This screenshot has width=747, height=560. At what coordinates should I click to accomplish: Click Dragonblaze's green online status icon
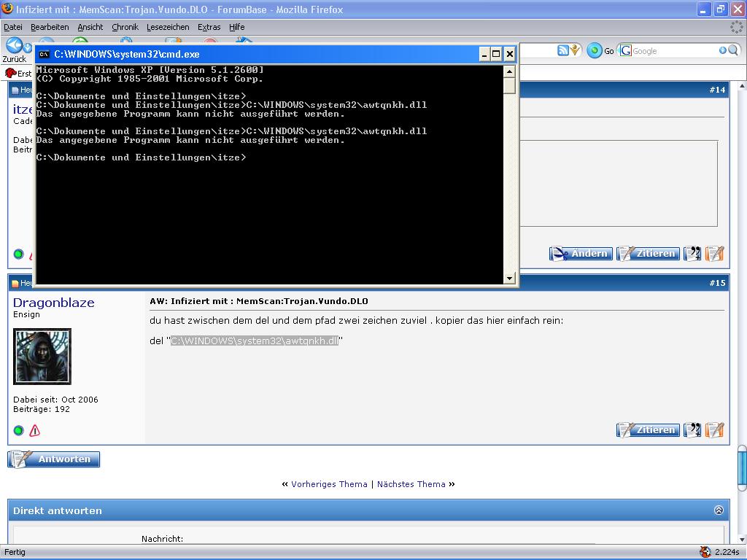(x=18, y=430)
